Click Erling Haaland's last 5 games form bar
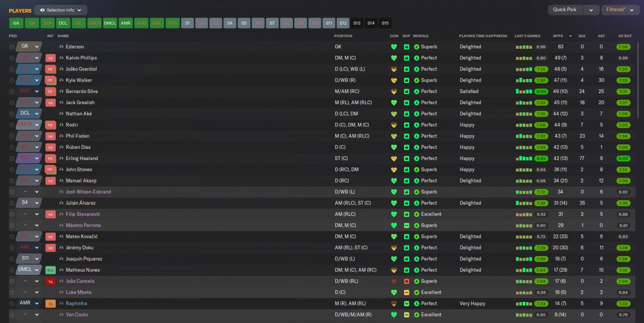 pyautogui.click(x=524, y=158)
